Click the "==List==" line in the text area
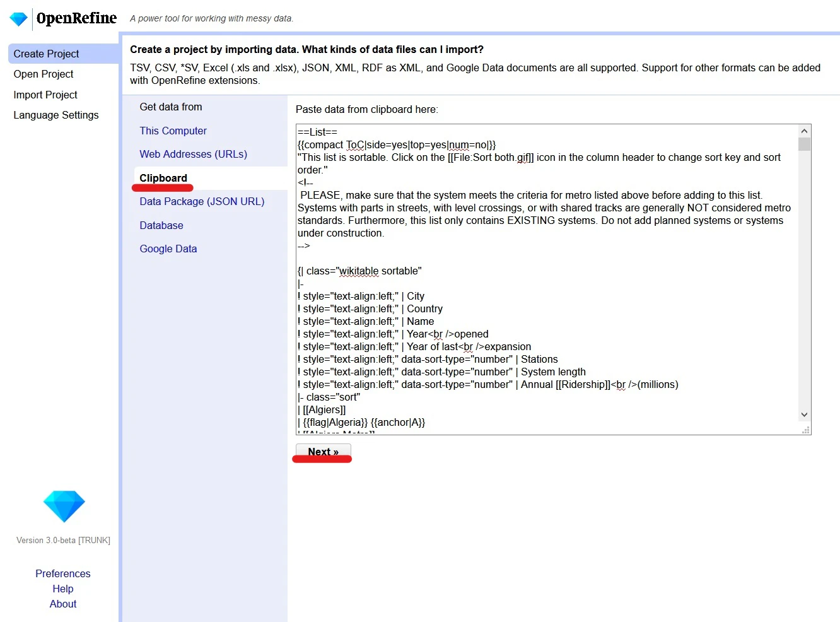Screen dimensions: 840x622 318,132
